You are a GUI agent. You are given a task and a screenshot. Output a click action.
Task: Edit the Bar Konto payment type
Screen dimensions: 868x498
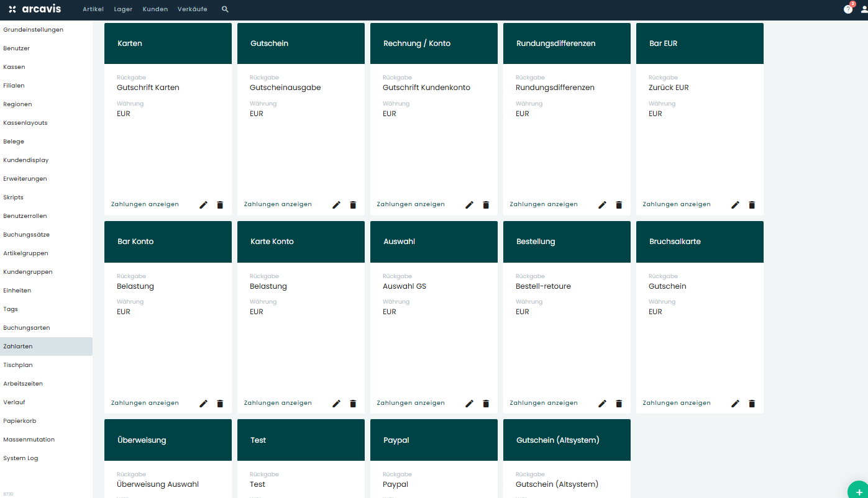tap(203, 404)
